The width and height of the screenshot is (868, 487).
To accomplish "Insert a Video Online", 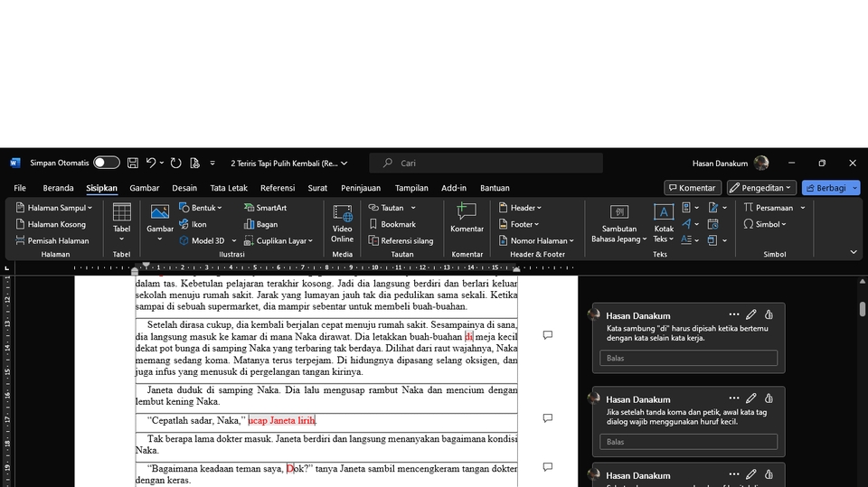I will [342, 223].
